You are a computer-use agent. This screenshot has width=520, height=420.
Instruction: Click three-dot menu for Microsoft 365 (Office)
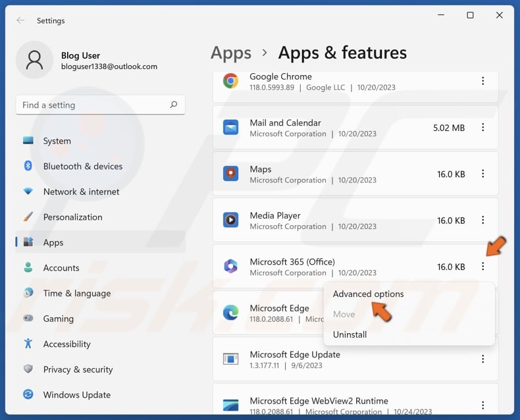click(483, 266)
